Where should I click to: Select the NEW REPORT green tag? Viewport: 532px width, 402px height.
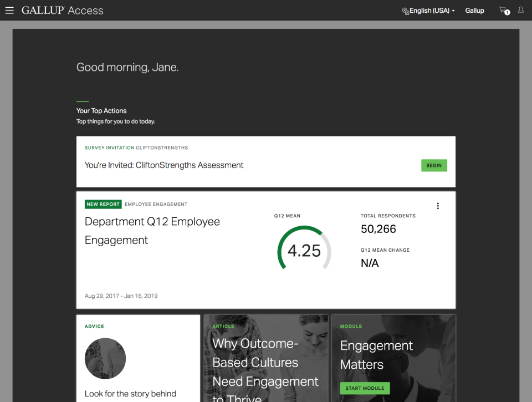point(103,204)
